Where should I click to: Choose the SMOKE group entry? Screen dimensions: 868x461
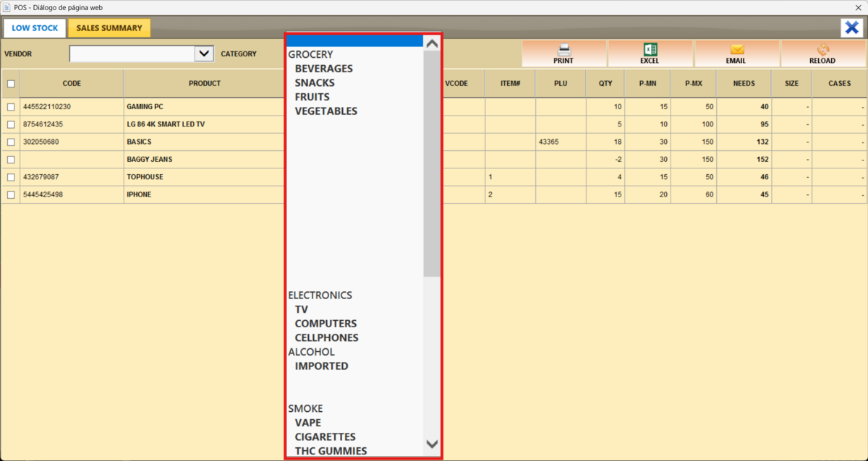[x=305, y=408]
